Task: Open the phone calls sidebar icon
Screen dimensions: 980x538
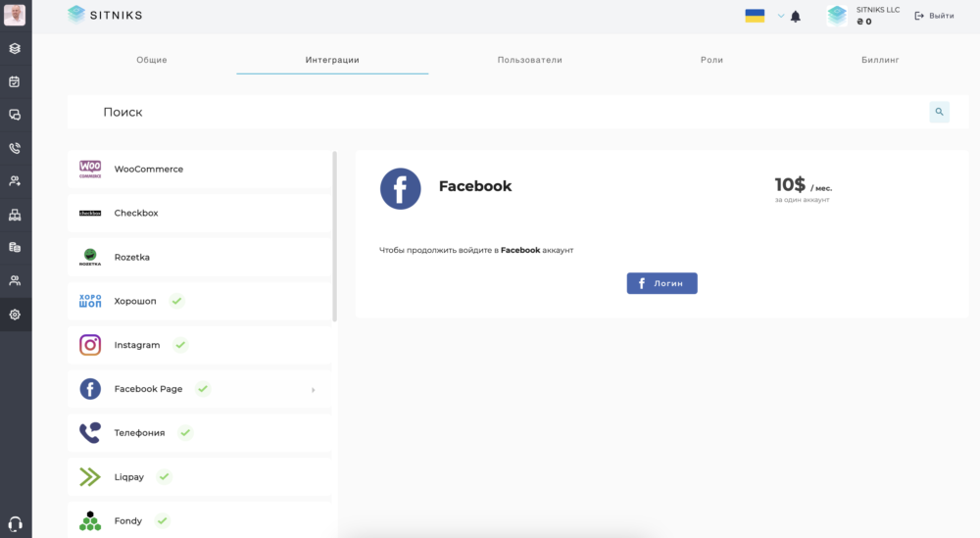Action: (x=15, y=148)
